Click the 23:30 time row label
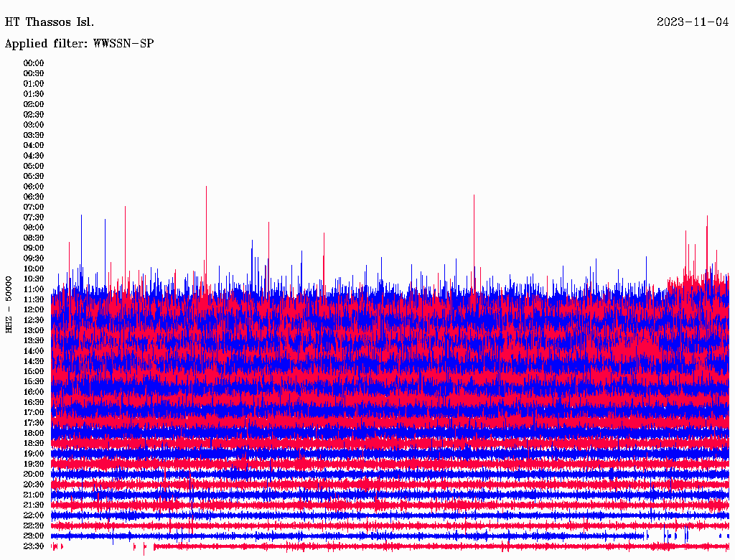The image size is (735, 560). point(34,546)
